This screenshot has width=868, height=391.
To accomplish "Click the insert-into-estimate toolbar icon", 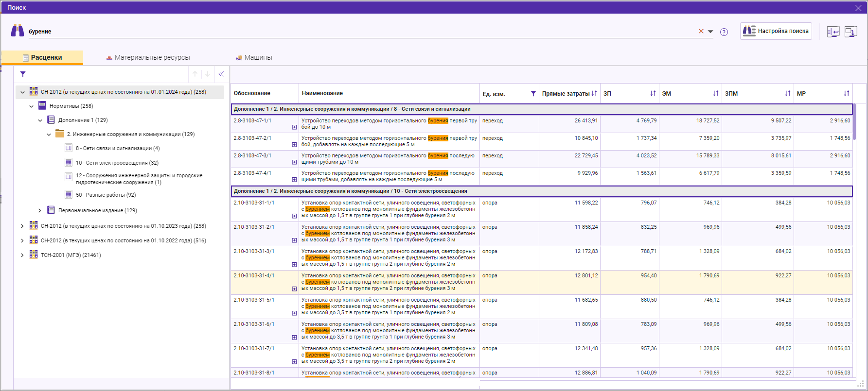I will (833, 32).
